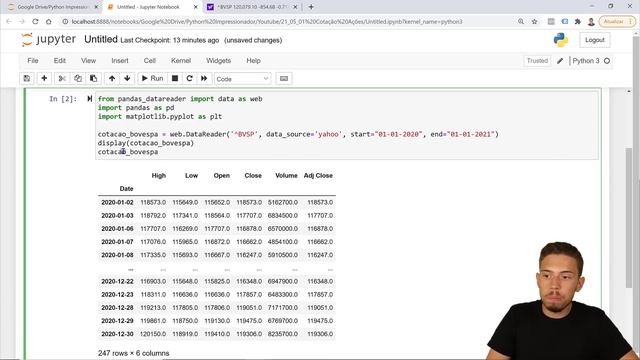Click the cell run indicator beside In [2]

point(90,99)
